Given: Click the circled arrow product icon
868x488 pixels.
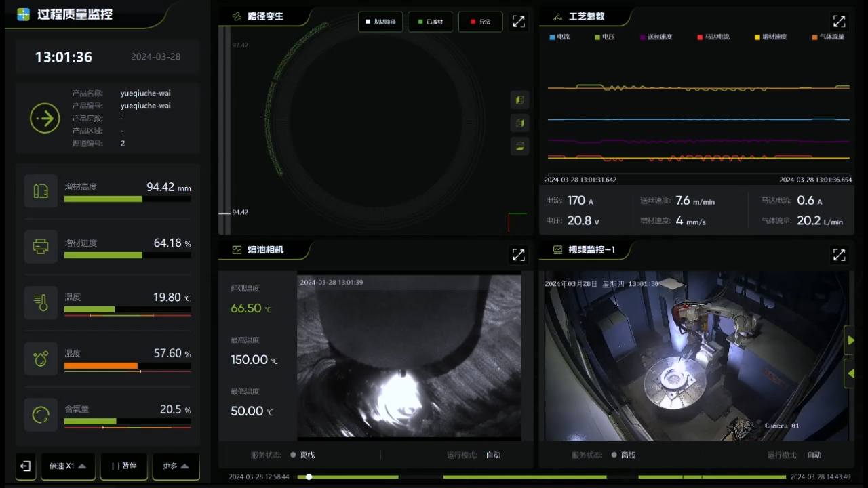Looking at the screenshot, I should point(45,119).
